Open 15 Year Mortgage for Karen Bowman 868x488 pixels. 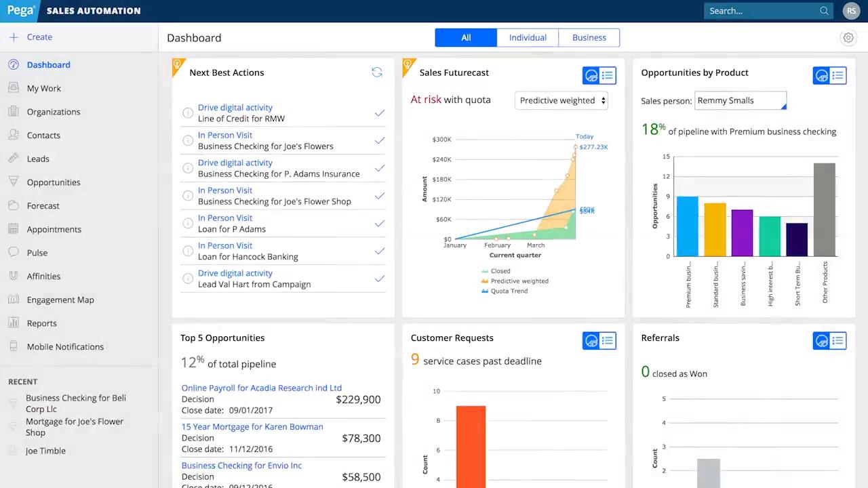point(252,427)
